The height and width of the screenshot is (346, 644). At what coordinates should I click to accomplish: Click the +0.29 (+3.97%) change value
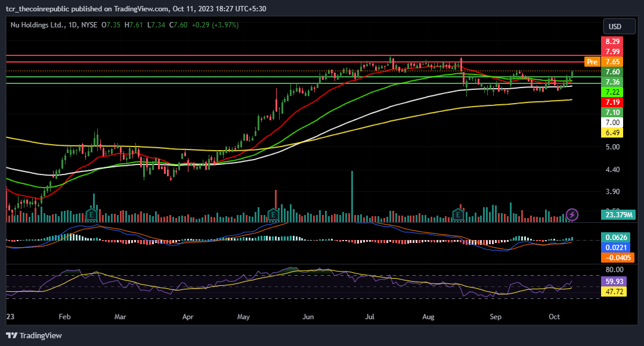click(215, 25)
